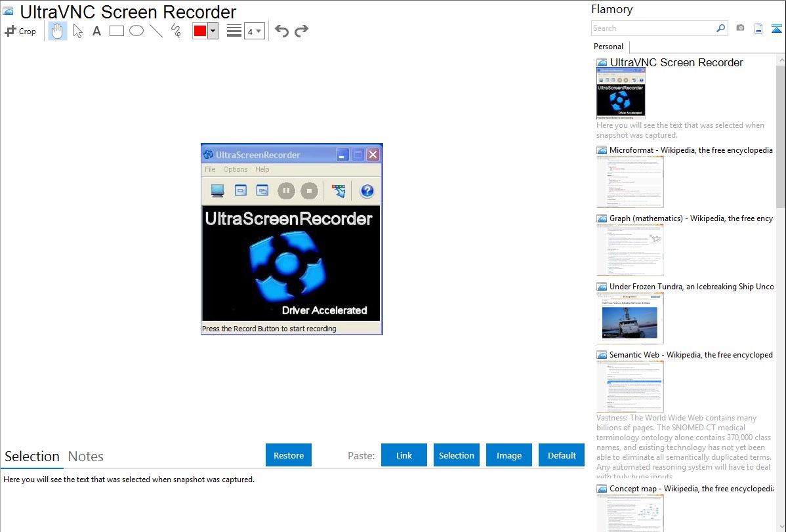Click the Paste Link button
This screenshot has width=786, height=532.
pos(404,455)
